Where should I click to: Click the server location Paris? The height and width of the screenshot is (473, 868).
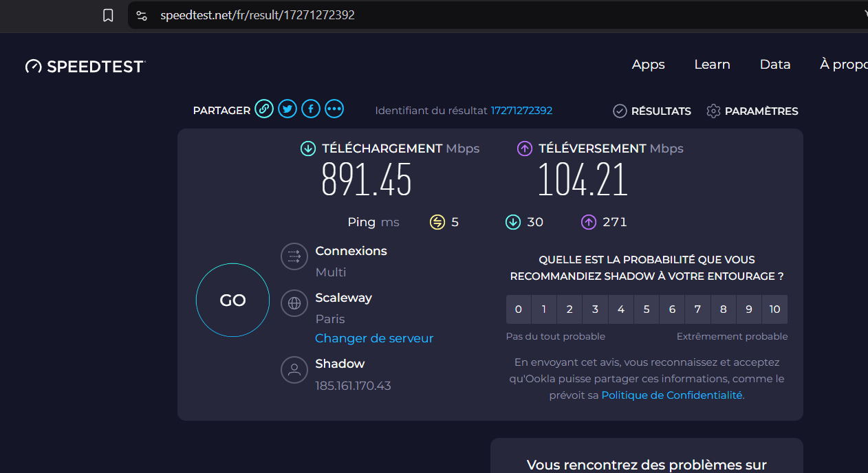[x=330, y=319]
